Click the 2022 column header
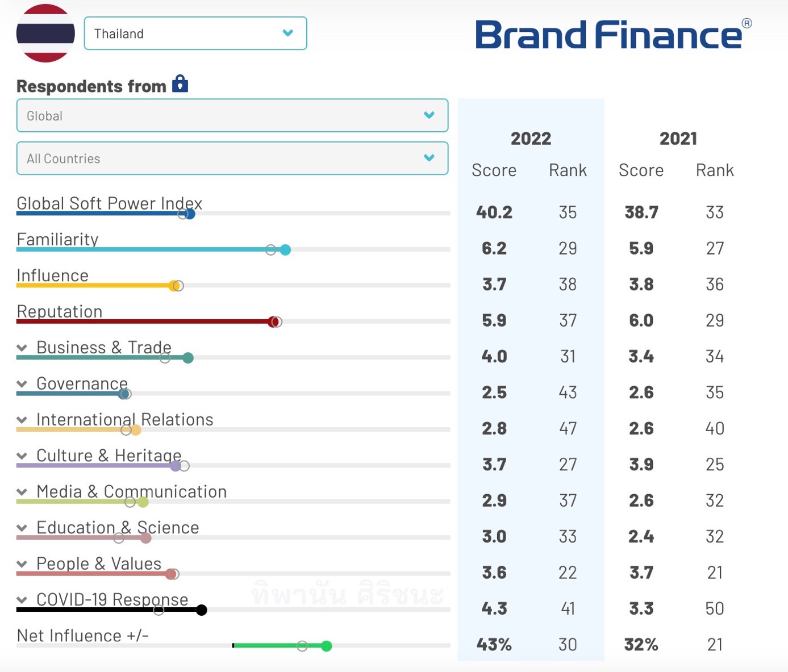 (531, 139)
